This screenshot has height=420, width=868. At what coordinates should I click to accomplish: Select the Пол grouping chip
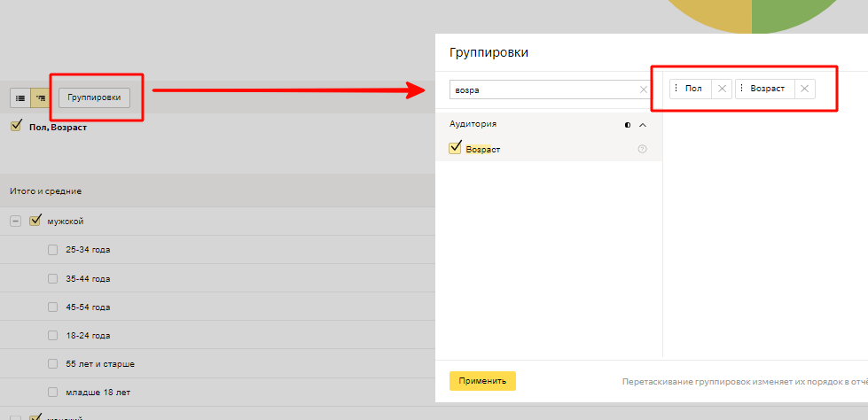[693, 89]
